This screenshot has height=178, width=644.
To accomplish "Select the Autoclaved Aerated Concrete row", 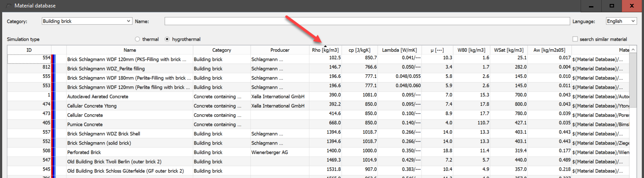I will click(318, 96).
